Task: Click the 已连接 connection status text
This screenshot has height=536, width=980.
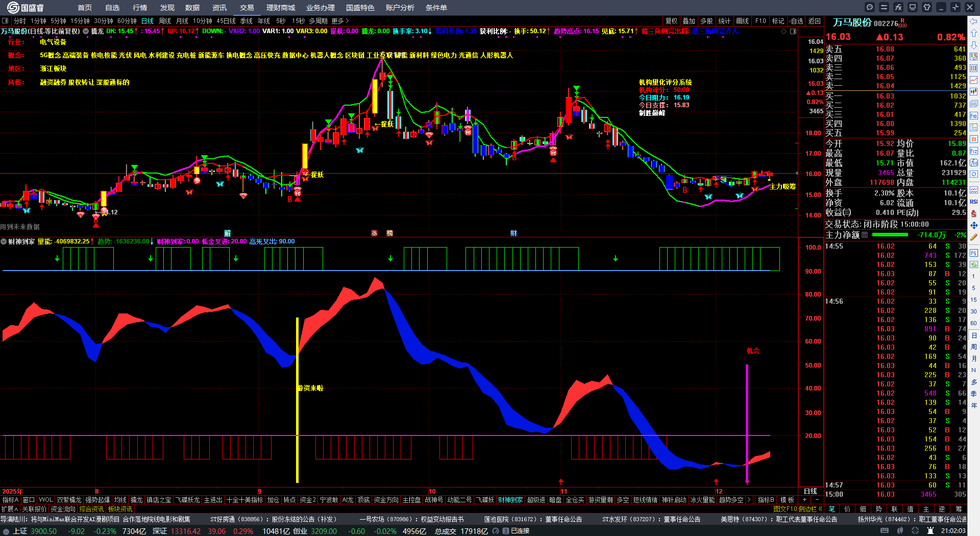Action: coord(520,531)
